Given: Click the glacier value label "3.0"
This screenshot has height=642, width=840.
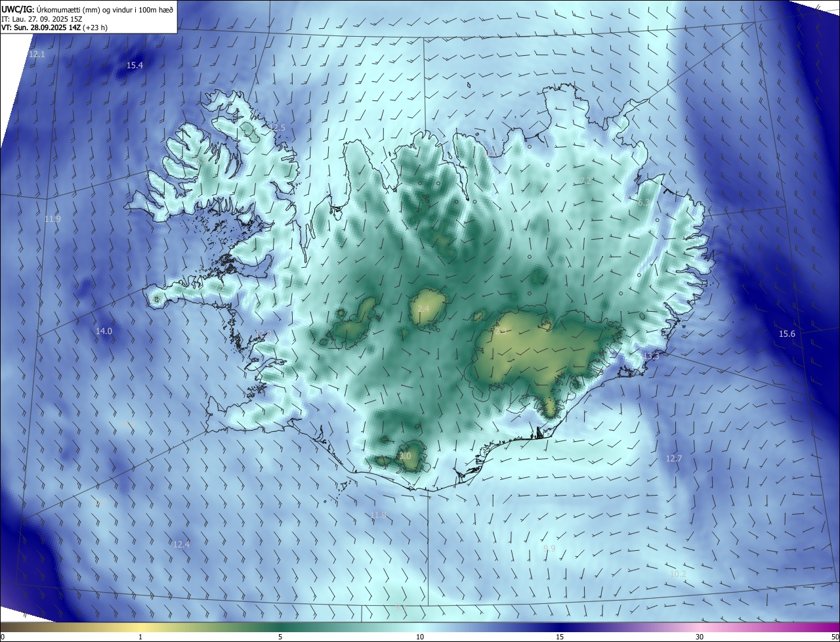Looking at the screenshot, I should pyautogui.click(x=405, y=456).
